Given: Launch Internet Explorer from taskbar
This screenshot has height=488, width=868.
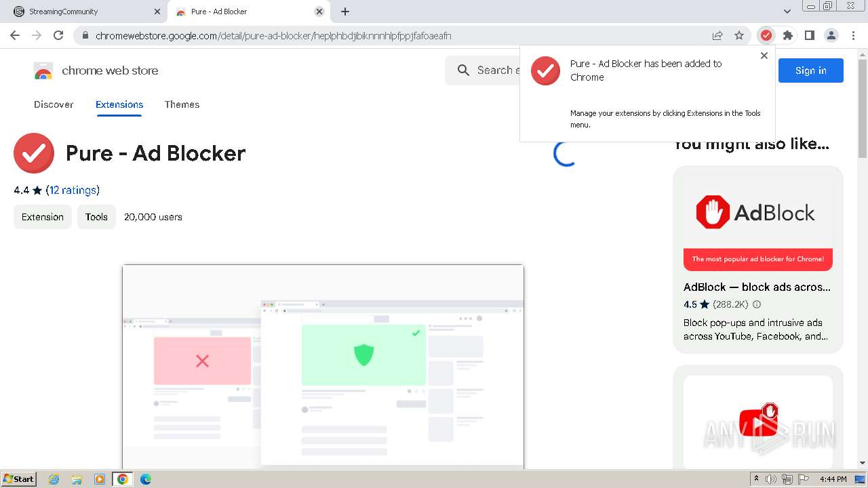Looking at the screenshot, I should (54, 479).
